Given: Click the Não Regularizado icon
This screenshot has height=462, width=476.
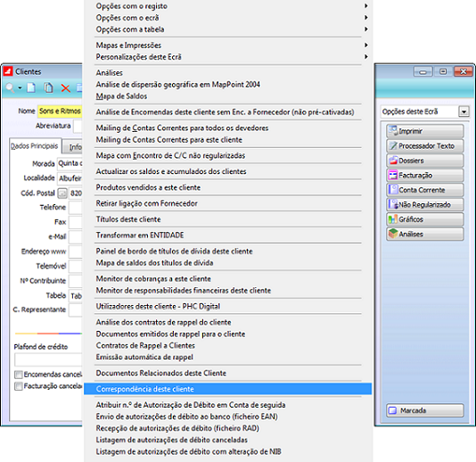Looking at the screenshot, I should click(393, 204).
